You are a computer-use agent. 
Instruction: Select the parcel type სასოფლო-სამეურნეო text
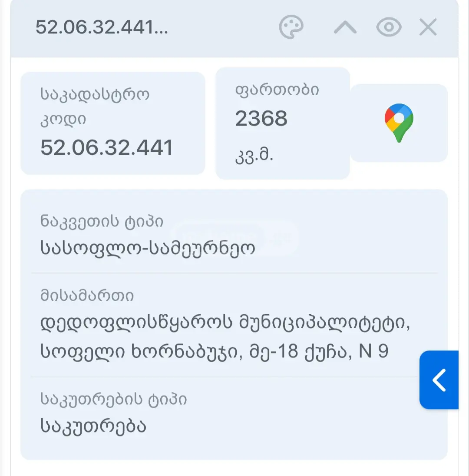148,248
